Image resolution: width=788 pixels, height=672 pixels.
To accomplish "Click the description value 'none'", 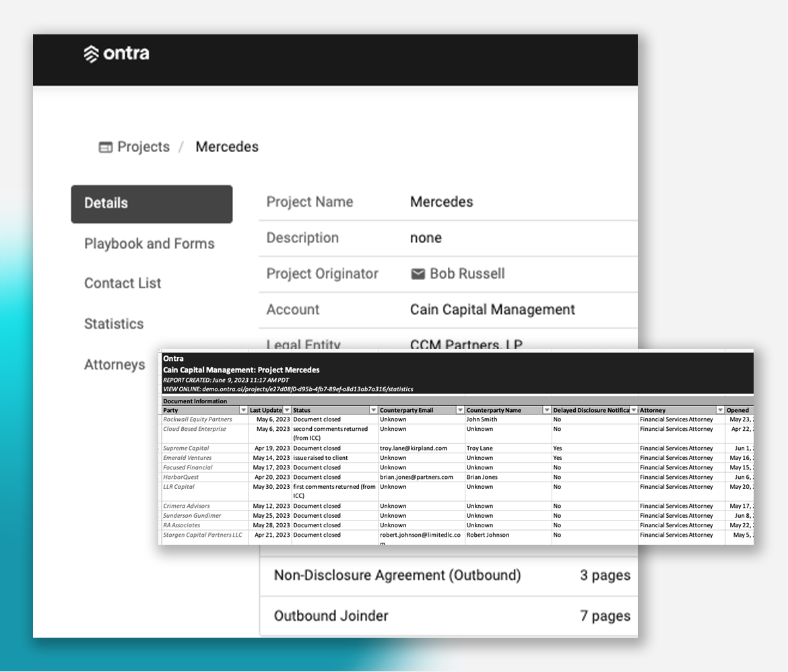I will point(426,238).
